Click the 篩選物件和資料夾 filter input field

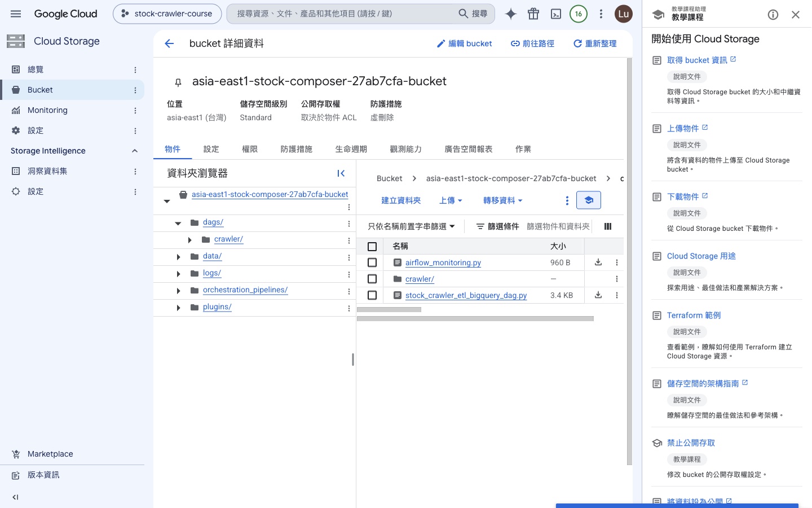[x=558, y=226]
